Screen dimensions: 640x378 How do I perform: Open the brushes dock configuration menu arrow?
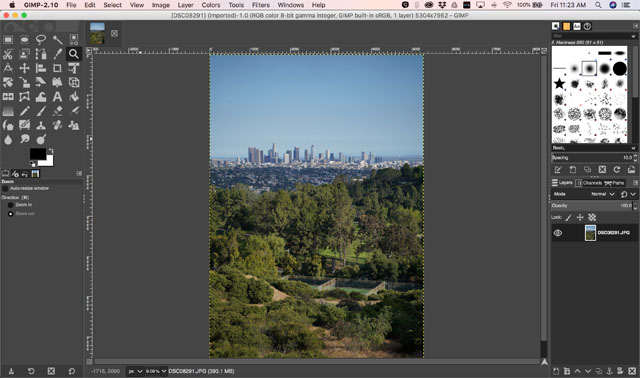click(636, 26)
